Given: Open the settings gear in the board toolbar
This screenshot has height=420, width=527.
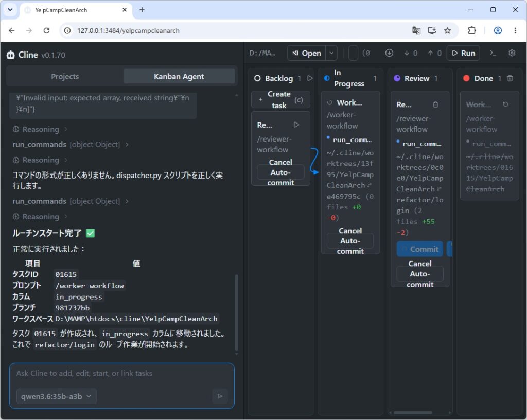Looking at the screenshot, I should coord(512,53).
